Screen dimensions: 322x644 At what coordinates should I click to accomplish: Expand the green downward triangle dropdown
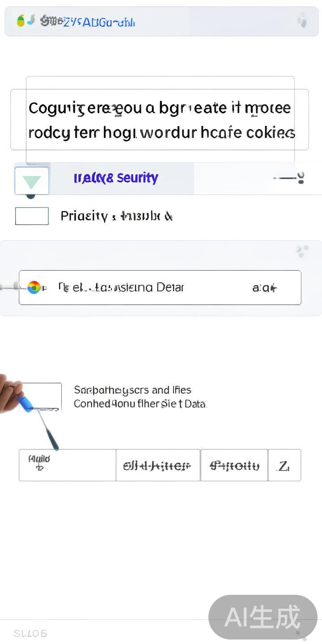click(32, 181)
